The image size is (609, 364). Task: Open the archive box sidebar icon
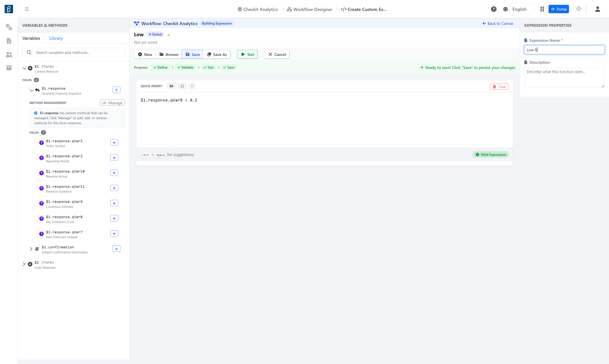click(9, 68)
